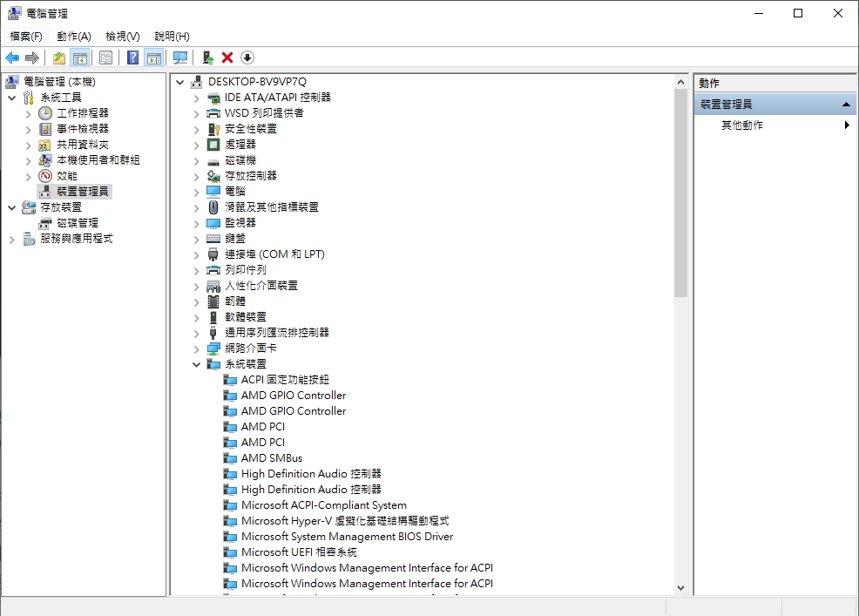Image resolution: width=859 pixels, height=616 pixels.
Task: Select Microsoft Hyper-V 虛擬化基礎結構驅動程式
Action: pyautogui.click(x=345, y=521)
